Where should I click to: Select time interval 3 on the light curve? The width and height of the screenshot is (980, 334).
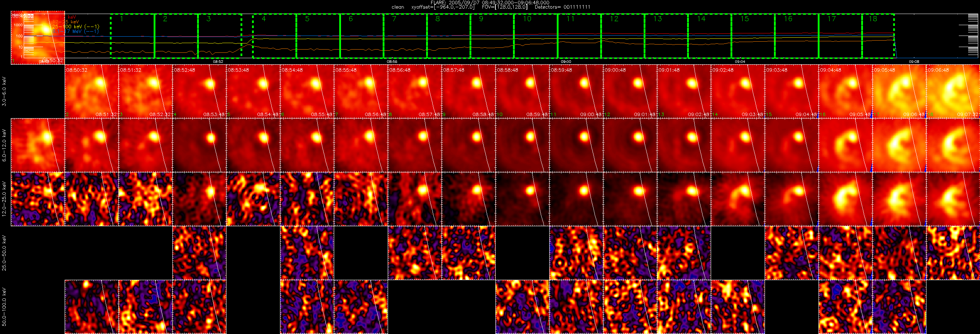(x=220, y=36)
